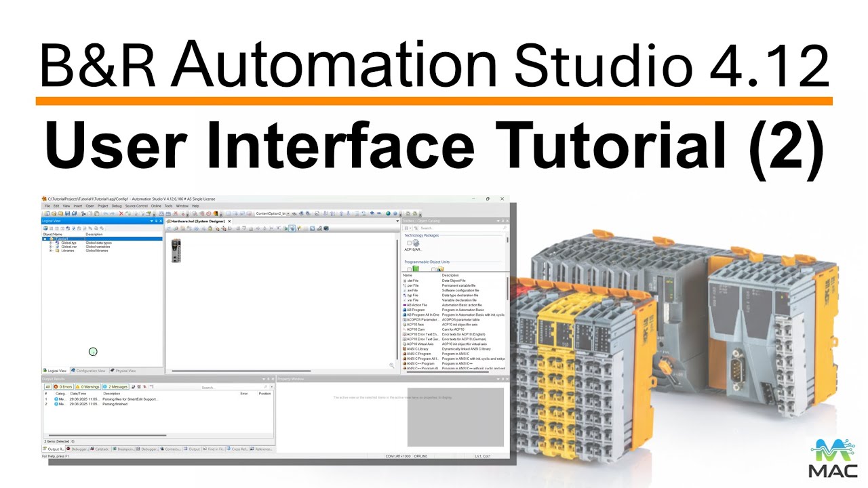Select the AB Program icon in Object Catalog
Viewport: 868px width, 488px height.
pyautogui.click(x=405, y=310)
